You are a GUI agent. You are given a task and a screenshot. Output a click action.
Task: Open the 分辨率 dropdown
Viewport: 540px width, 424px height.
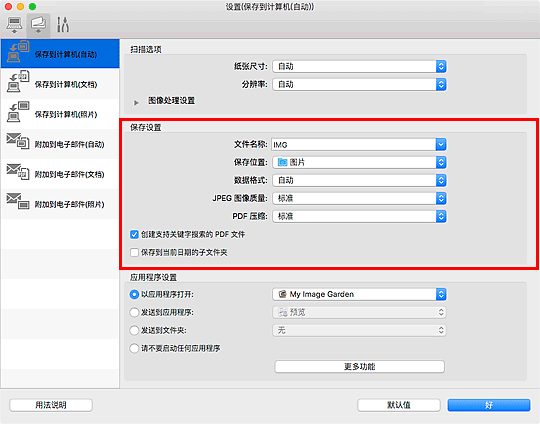[359, 84]
